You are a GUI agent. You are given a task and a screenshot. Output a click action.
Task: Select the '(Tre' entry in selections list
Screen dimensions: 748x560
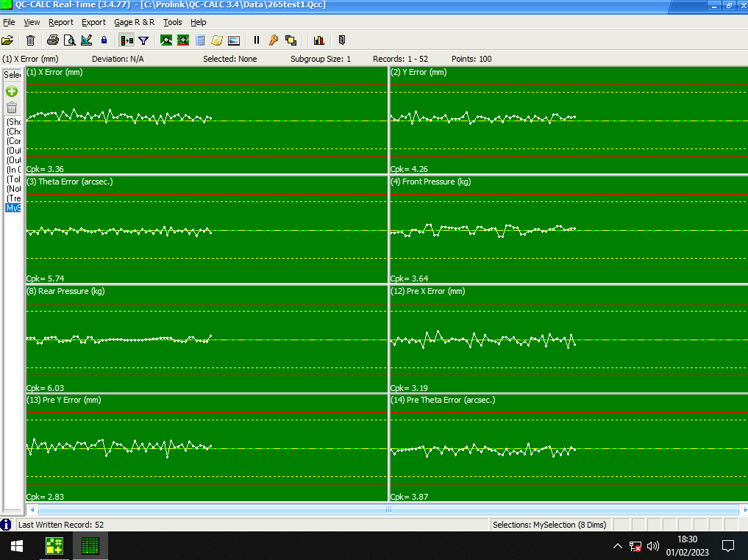click(x=13, y=198)
